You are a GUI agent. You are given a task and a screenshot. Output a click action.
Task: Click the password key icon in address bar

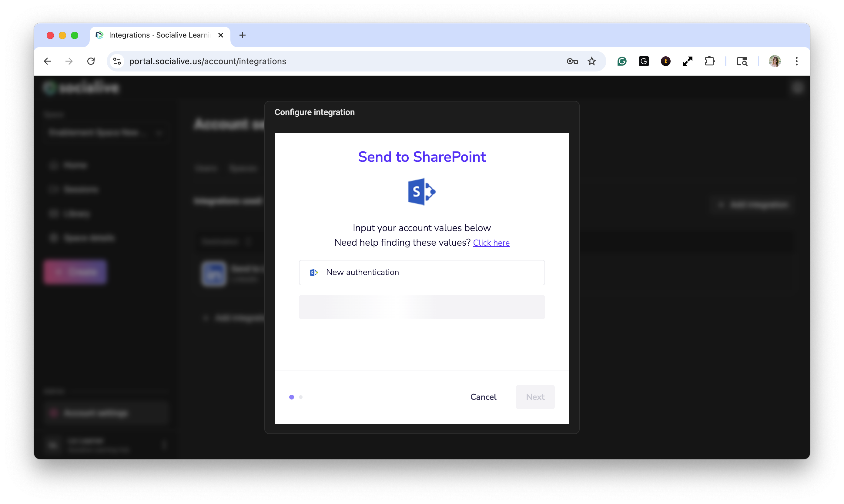point(572,61)
